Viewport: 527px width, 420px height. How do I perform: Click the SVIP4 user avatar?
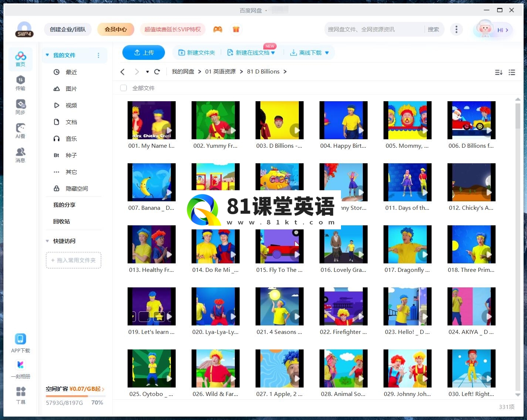pyautogui.click(x=24, y=30)
